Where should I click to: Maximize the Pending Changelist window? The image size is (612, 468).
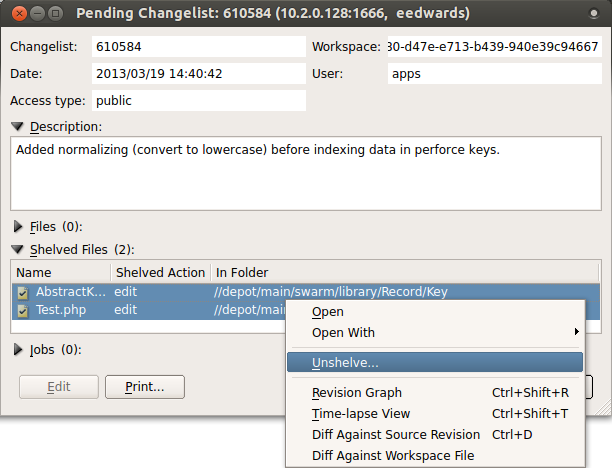click(55, 14)
